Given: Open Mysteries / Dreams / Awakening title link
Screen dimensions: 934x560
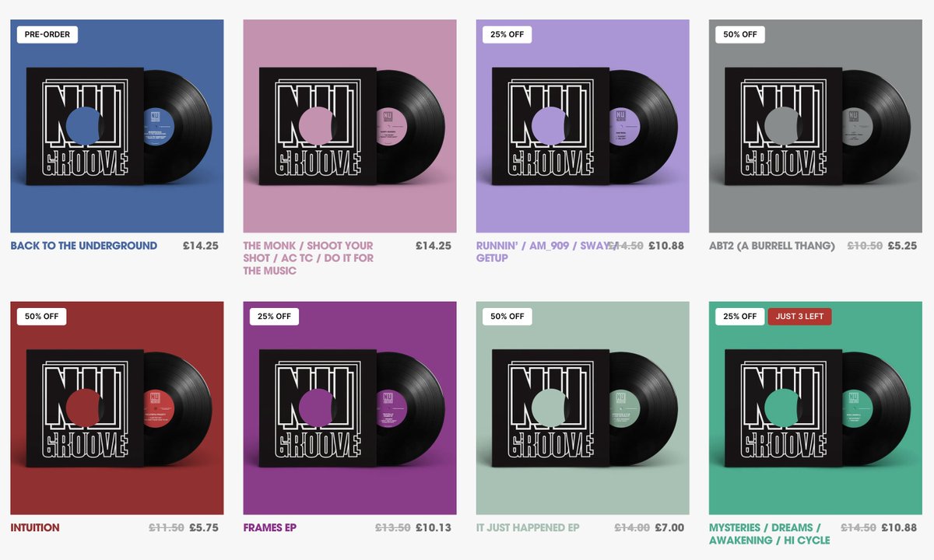Looking at the screenshot, I should [x=769, y=534].
